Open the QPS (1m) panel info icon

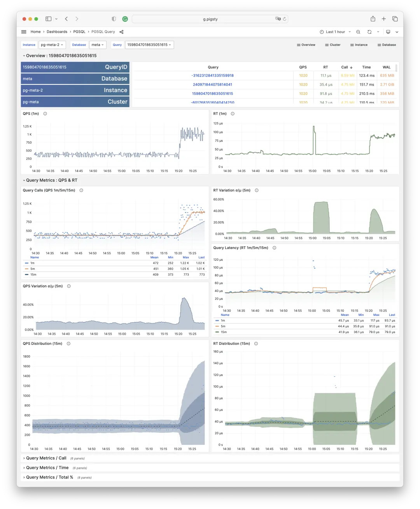(x=45, y=114)
